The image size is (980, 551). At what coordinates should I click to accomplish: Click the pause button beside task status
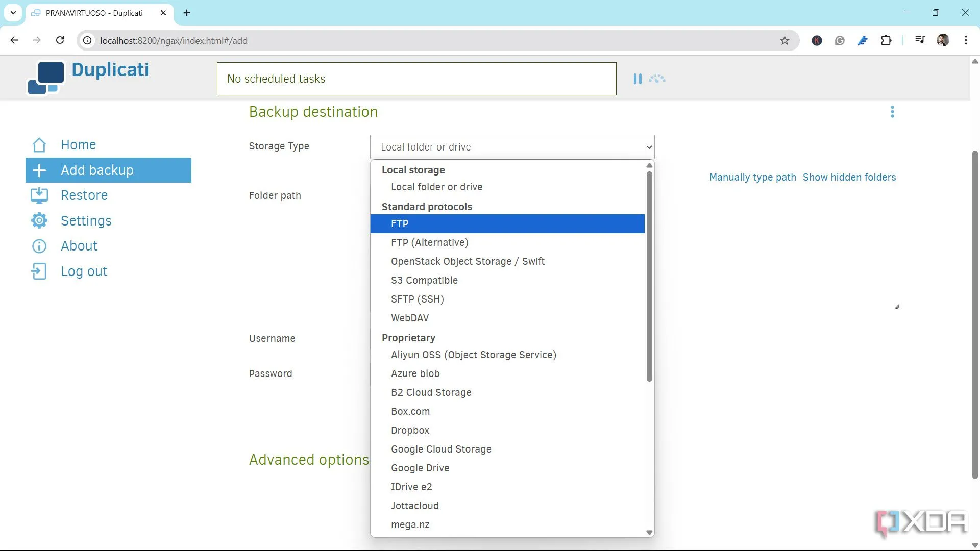[637, 79]
